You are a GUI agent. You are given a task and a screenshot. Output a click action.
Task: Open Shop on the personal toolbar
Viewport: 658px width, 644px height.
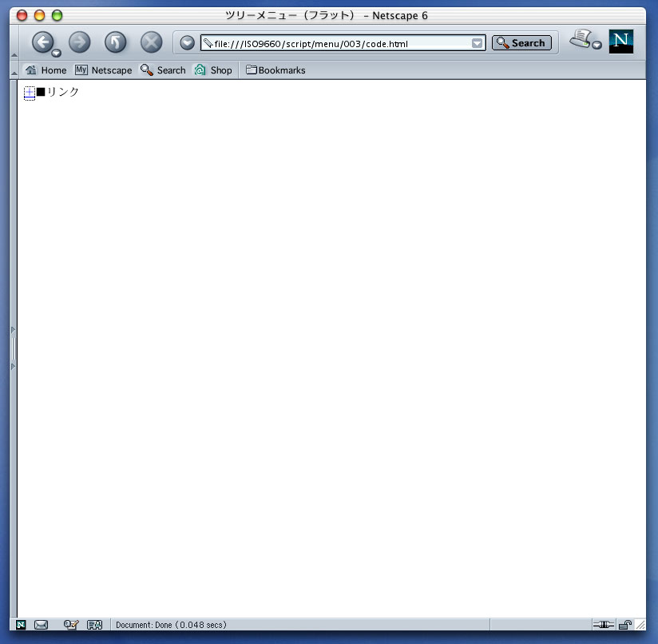tap(213, 70)
